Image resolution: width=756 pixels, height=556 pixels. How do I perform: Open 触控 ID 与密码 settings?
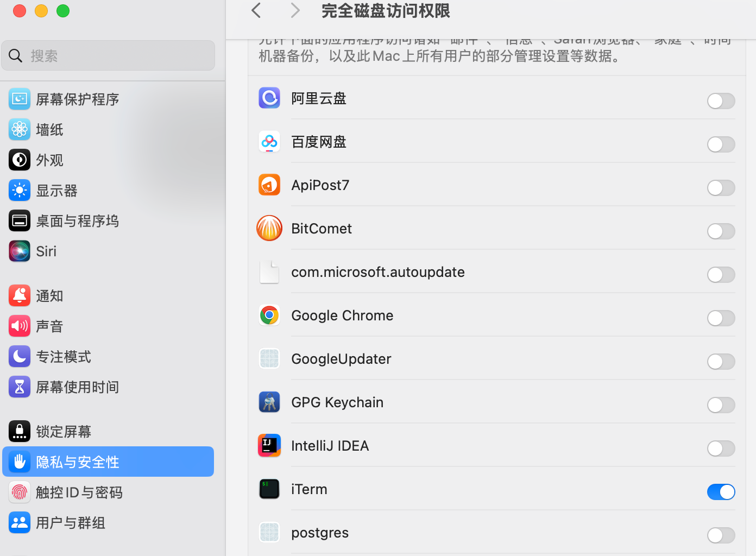click(x=79, y=492)
